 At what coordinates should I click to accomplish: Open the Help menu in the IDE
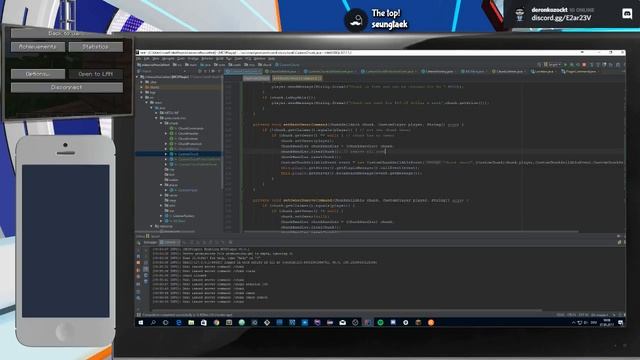(271, 59)
